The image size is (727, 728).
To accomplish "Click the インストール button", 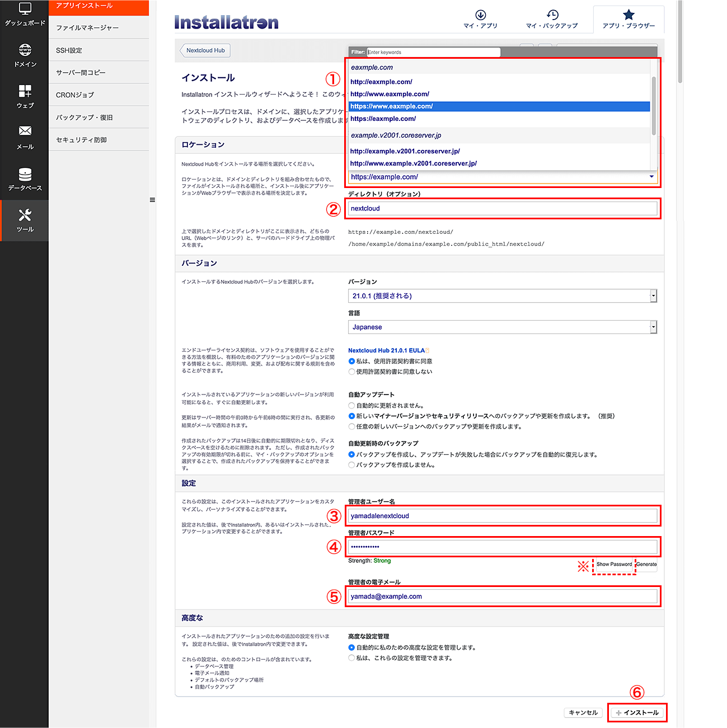I will pyautogui.click(x=637, y=713).
